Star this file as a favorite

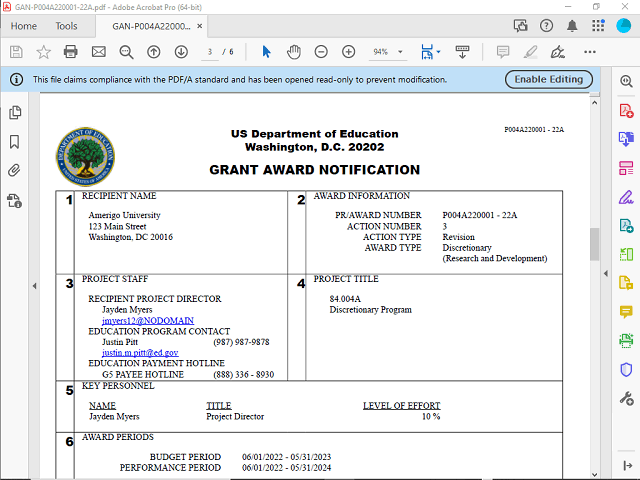[x=43, y=51]
